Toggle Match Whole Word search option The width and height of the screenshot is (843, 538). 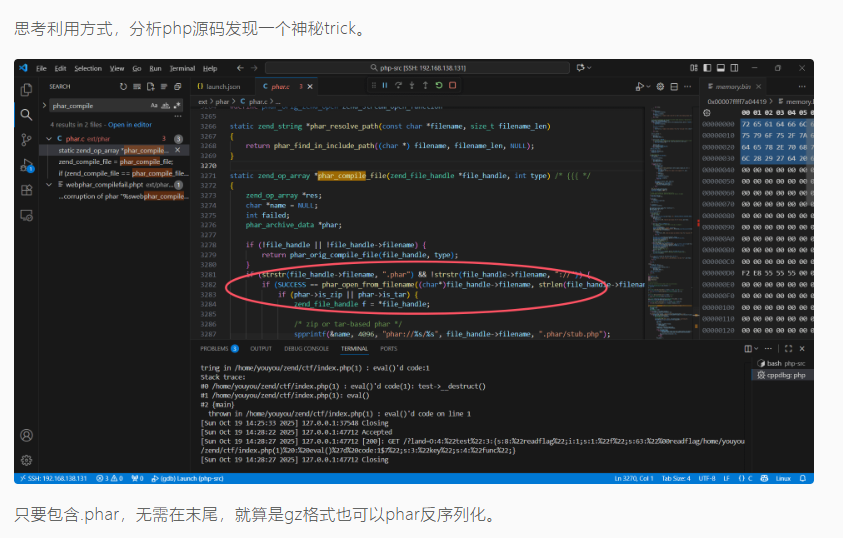[x=166, y=105]
